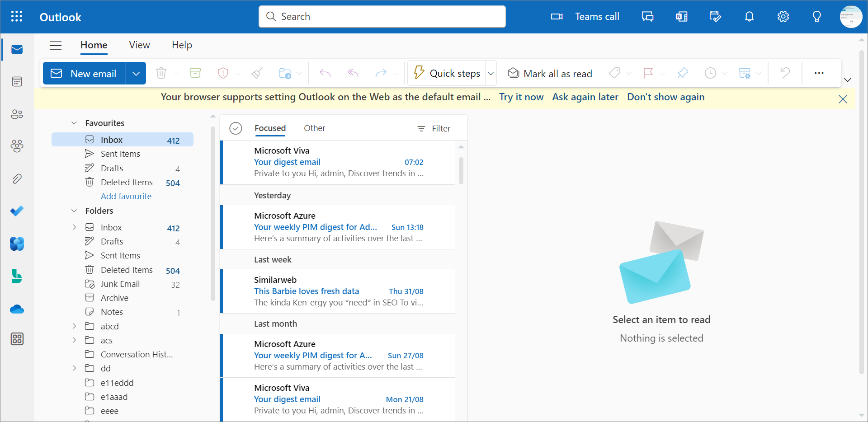Click the Undo icon in toolbar
868x422 pixels.
(785, 73)
